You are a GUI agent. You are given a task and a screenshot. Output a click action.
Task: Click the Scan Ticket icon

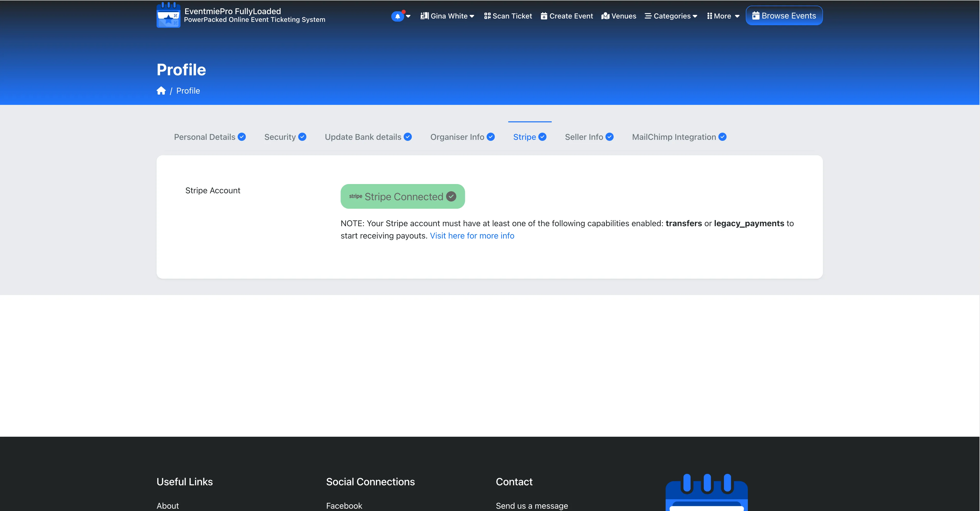[x=487, y=16]
